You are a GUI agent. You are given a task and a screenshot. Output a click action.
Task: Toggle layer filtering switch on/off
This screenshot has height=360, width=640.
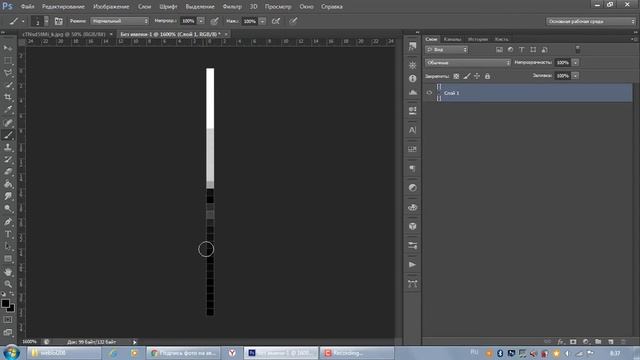pyautogui.click(x=578, y=49)
